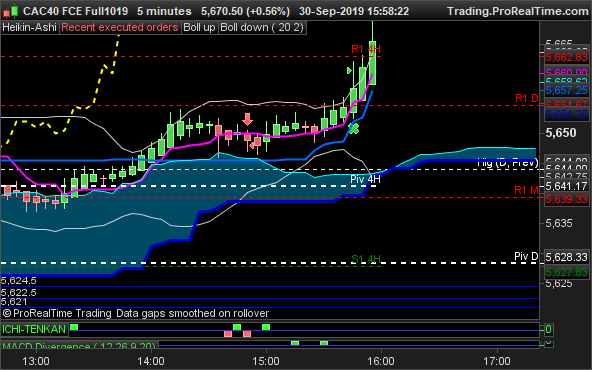This screenshot has width=592, height=370.
Task: Click the 5,670.50 (+0.56%) price text
Action: click(245, 11)
